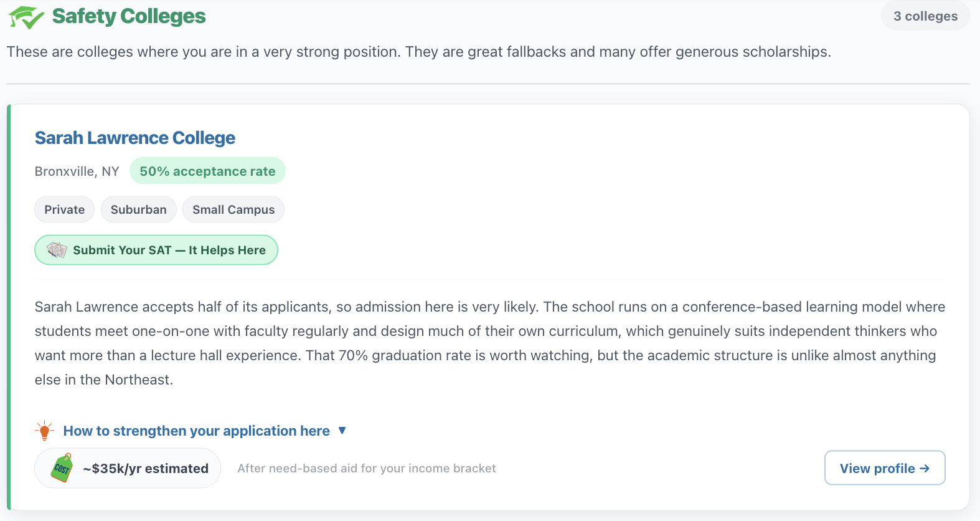The height and width of the screenshot is (521, 980).
Task: Click the 3 colleges count badge
Action: pyautogui.click(x=925, y=16)
